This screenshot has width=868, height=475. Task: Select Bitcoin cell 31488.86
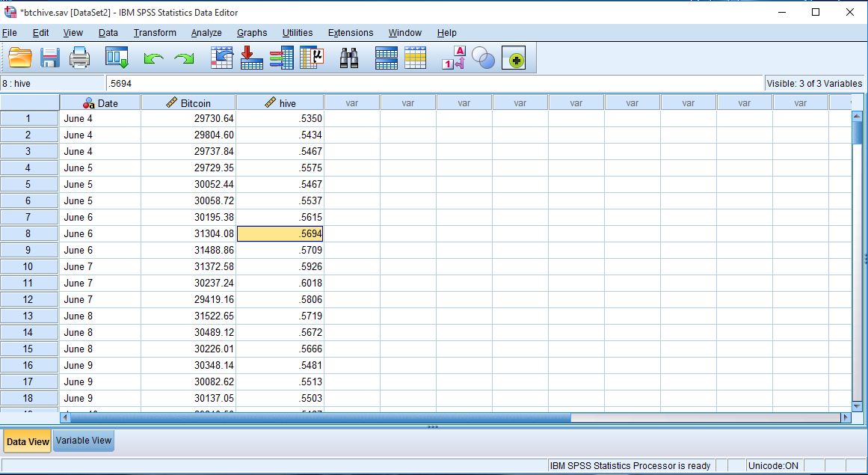point(188,251)
